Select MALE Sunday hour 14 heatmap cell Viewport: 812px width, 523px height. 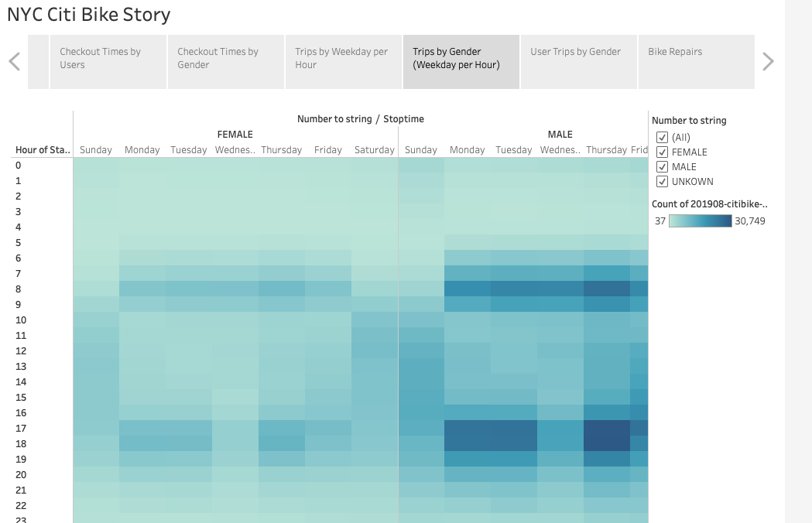pyautogui.click(x=421, y=381)
